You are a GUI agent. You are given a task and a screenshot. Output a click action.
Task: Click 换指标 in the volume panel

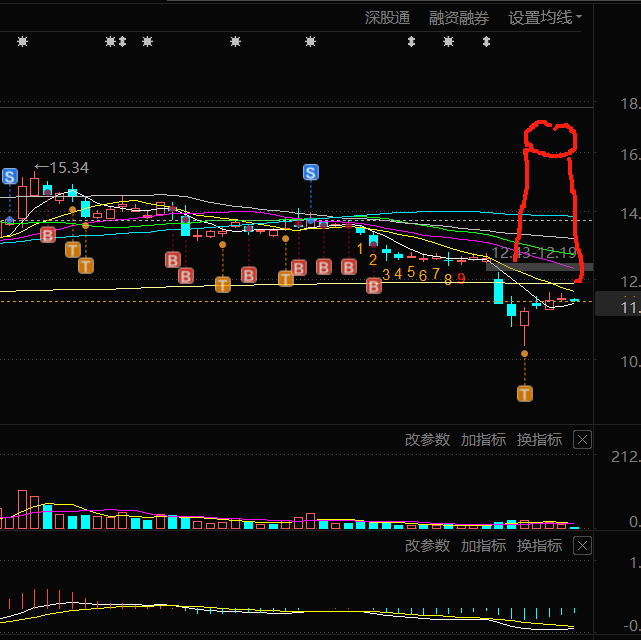539,440
